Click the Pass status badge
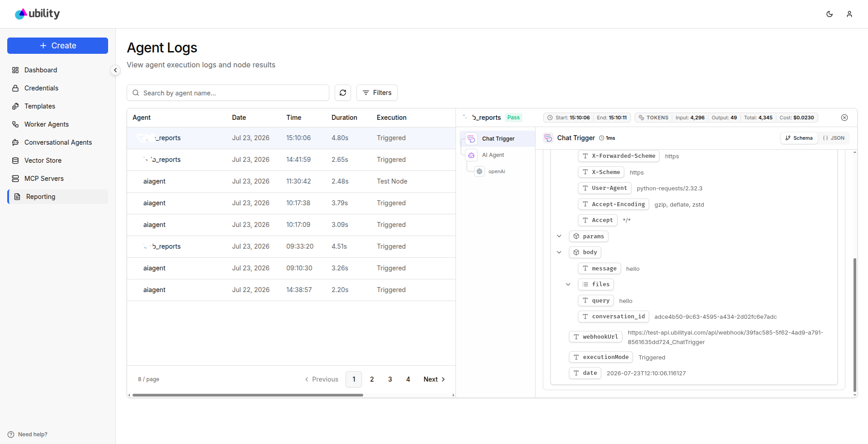Image resolution: width=868 pixels, height=444 pixels. pos(513,118)
